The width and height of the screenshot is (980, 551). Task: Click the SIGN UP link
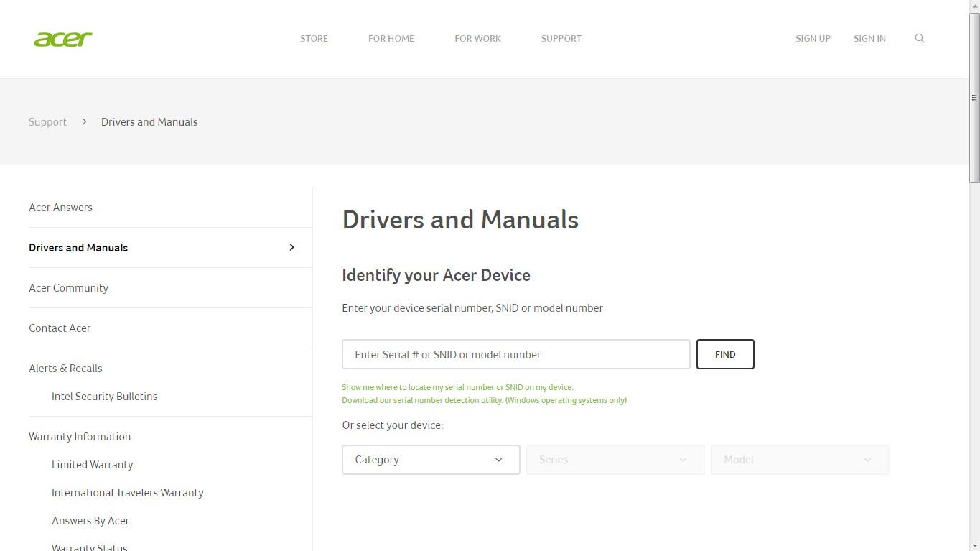[813, 39]
